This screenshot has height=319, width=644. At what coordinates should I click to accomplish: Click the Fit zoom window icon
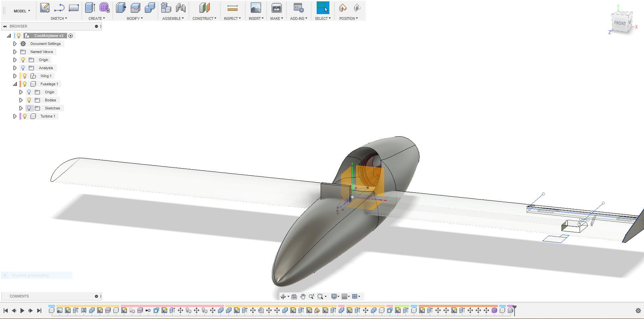(x=320, y=297)
